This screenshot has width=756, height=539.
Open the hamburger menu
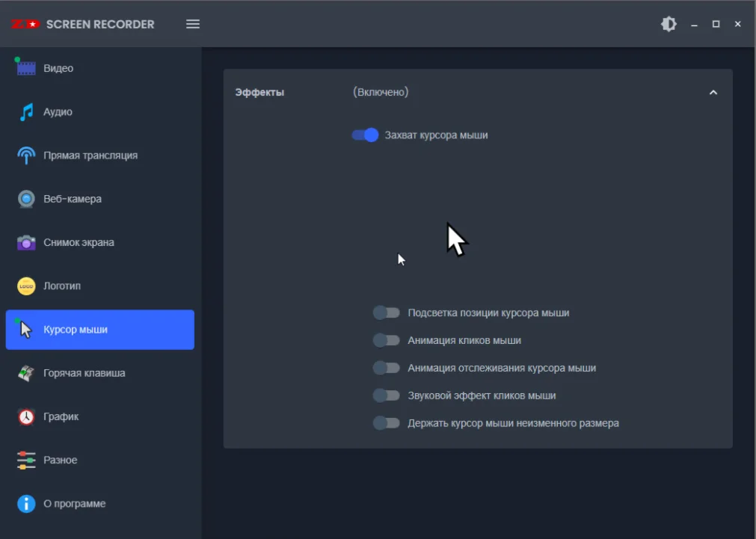tap(193, 24)
